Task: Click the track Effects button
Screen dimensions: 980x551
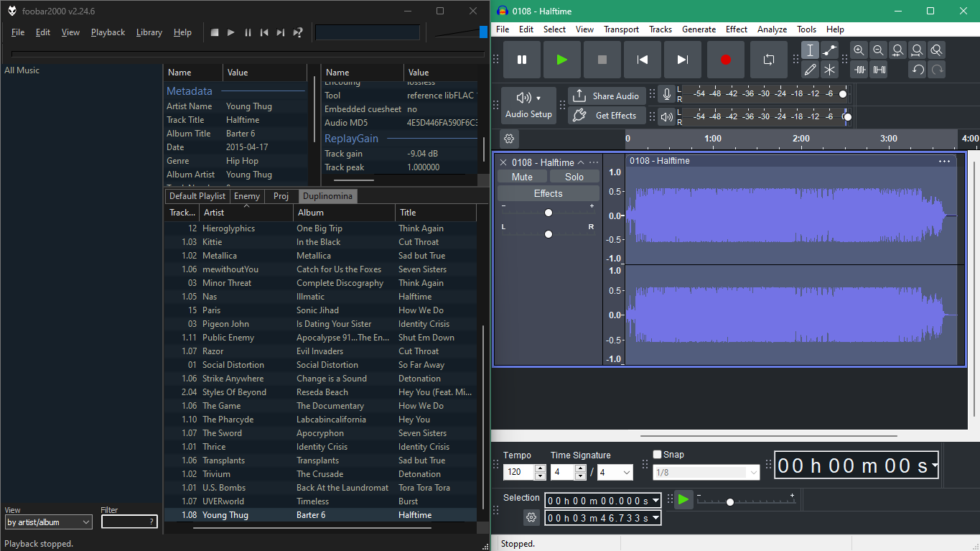Action: [x=548, y=193]
